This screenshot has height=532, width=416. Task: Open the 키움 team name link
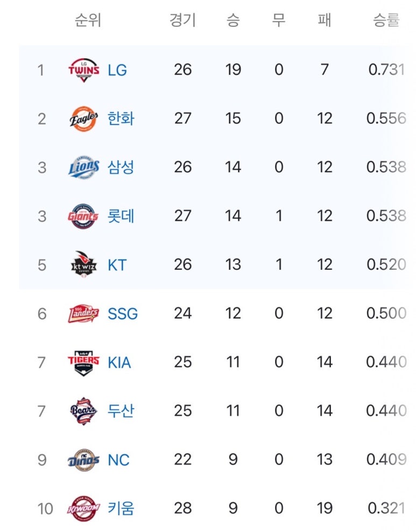click(x=121, y=509)
